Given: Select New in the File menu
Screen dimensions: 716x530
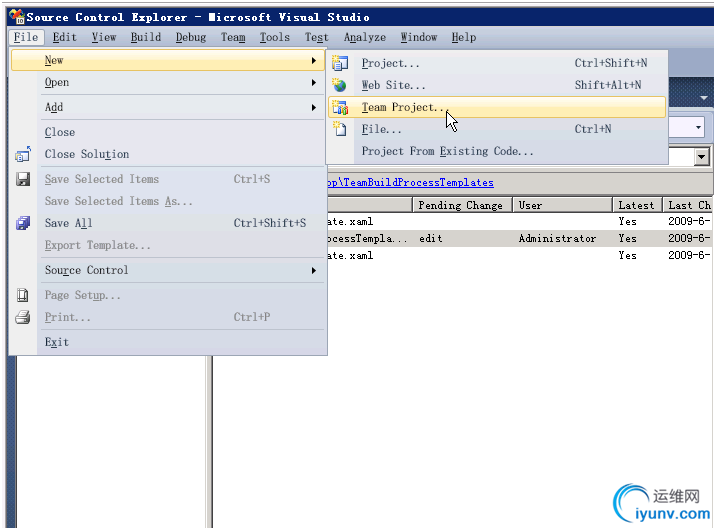Looking at the screenshot, I should (x=168, y=60).
